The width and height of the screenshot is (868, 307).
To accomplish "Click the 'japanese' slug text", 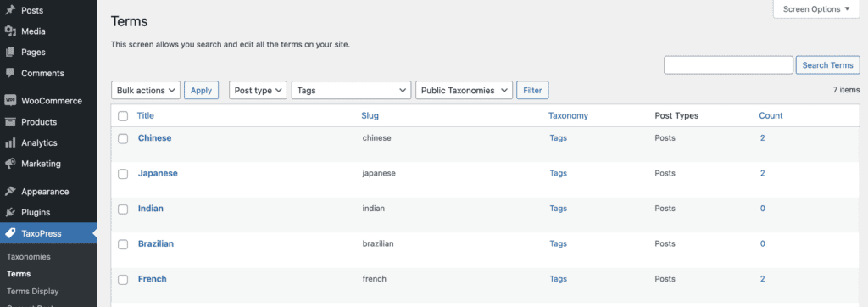I will (379, 174).
